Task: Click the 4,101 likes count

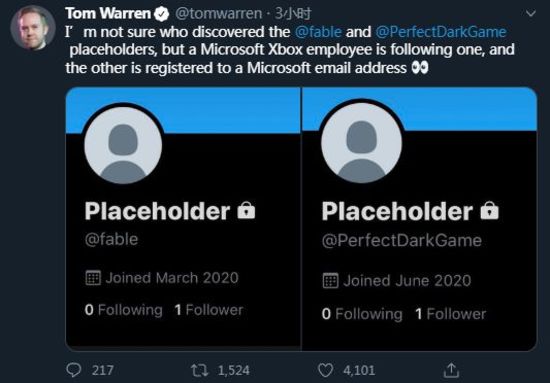Action: coord(359,370)
